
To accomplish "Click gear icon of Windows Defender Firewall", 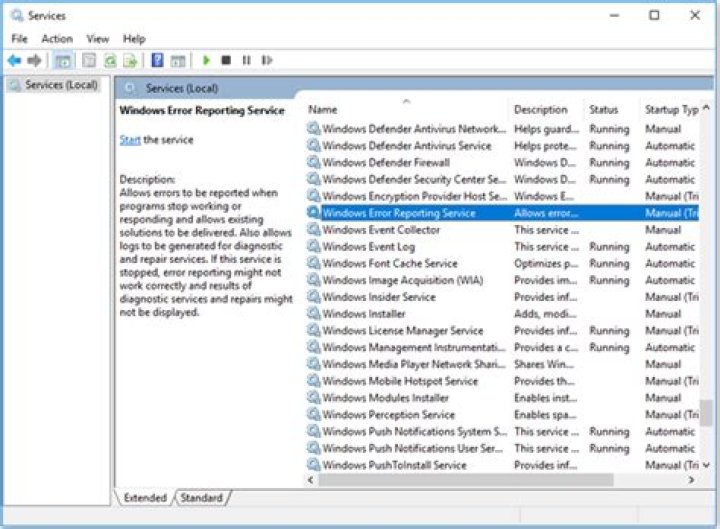I will coord(313,162).
